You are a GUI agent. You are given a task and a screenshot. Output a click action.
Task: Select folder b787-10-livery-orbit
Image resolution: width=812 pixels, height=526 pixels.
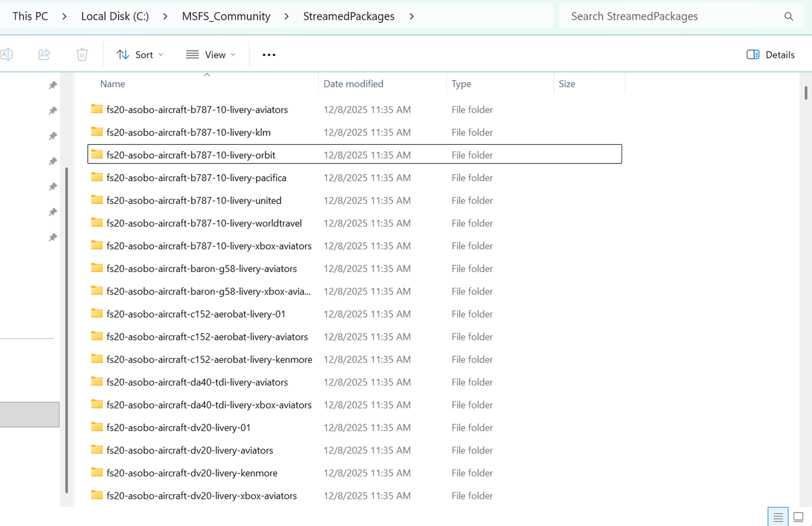(354, 155)
